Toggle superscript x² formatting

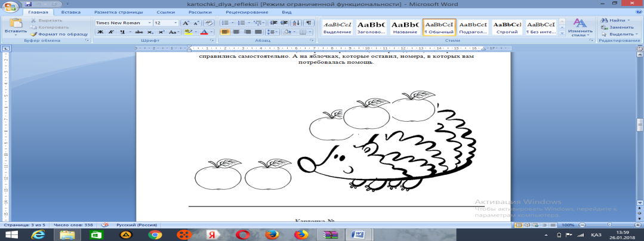tap(161, 32)
